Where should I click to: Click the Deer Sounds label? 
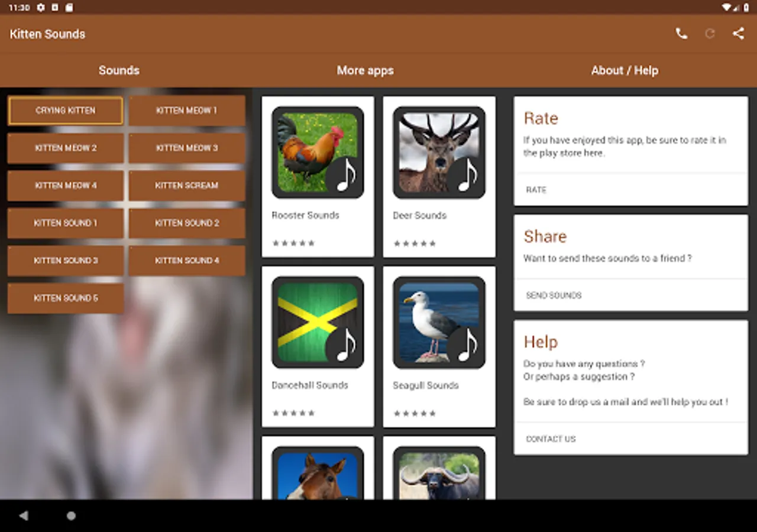(420, 215)
